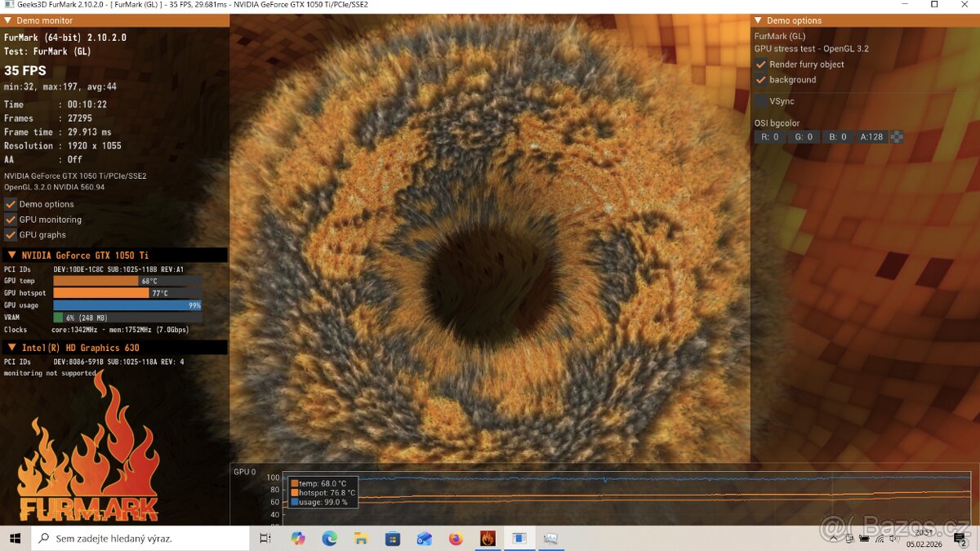Open Microsoft Edge from the taskbar
Image resolution: width=980 pixels, height=551 pixels.
329,539
